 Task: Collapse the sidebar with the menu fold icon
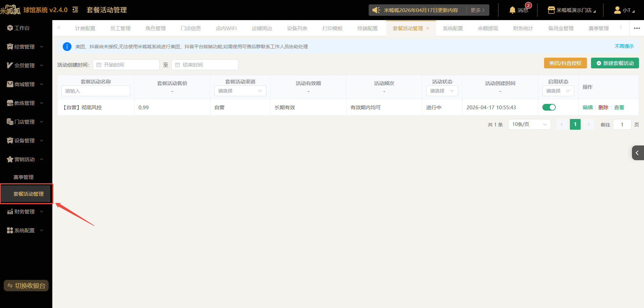click(75, 10)
